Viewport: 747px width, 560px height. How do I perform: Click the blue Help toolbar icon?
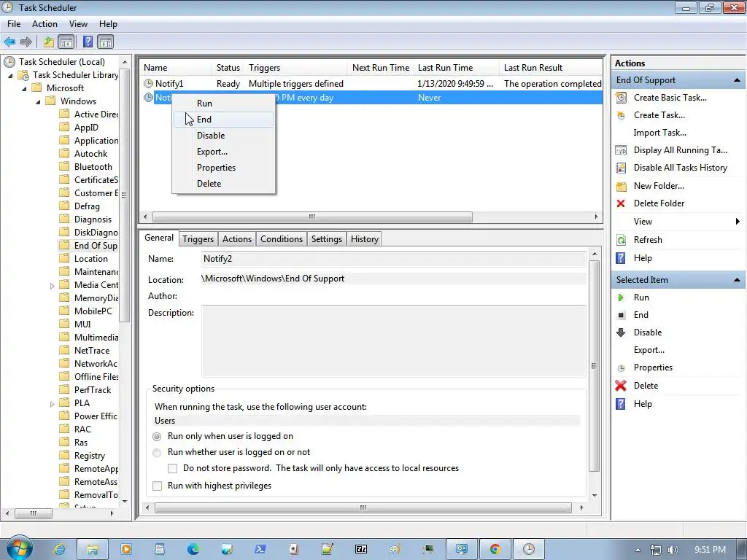[88, 42]
